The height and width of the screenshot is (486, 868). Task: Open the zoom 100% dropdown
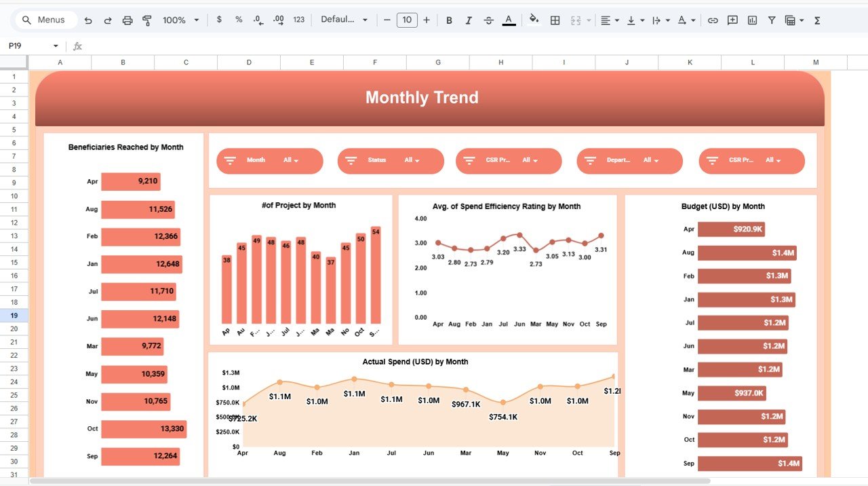point(180,20)
